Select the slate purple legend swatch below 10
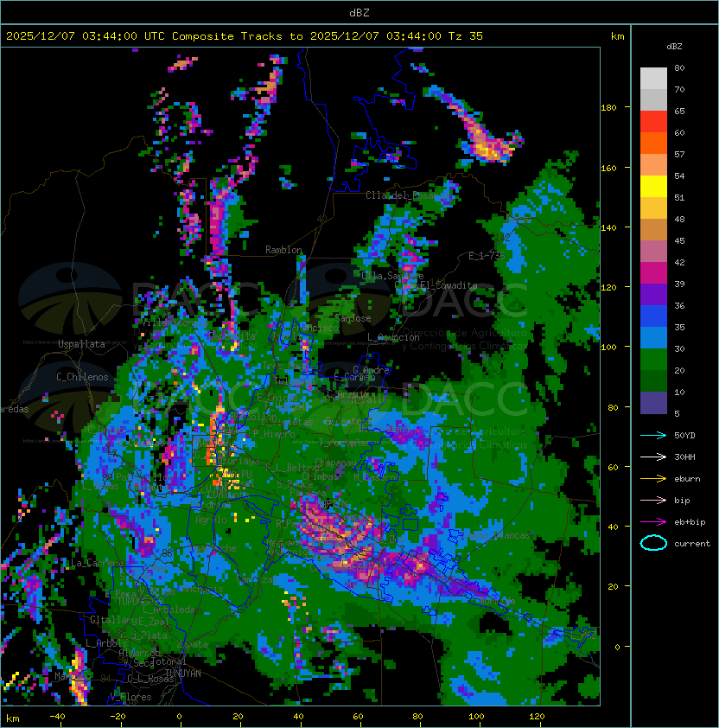The width and height of the screenshot is (719, 728). (653, 403)
